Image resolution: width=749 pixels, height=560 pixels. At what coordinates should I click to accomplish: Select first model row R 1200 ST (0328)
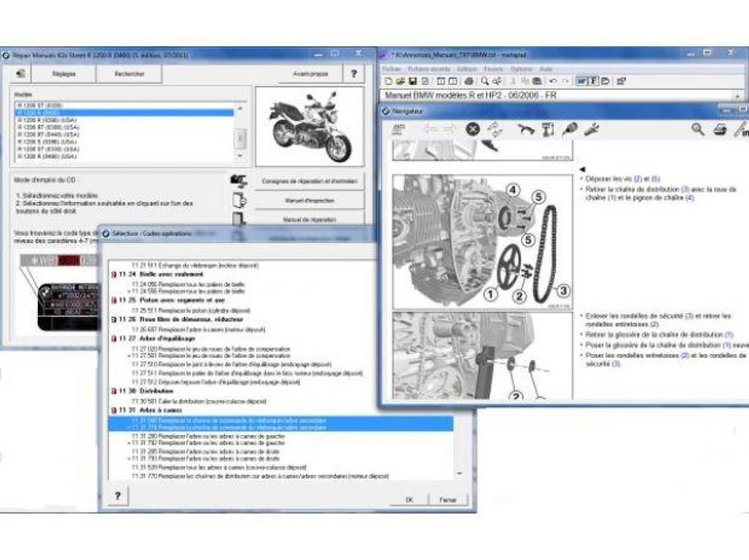[125, 105]
